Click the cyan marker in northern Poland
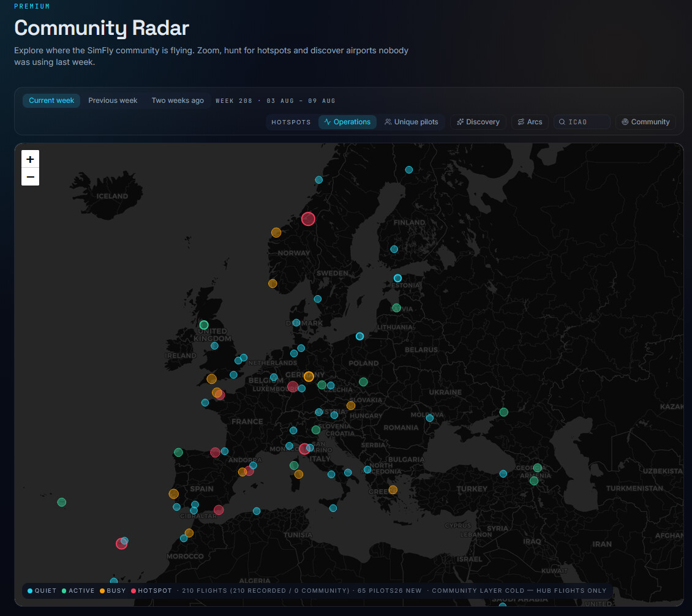692x616 pixels. coord(359,336)
